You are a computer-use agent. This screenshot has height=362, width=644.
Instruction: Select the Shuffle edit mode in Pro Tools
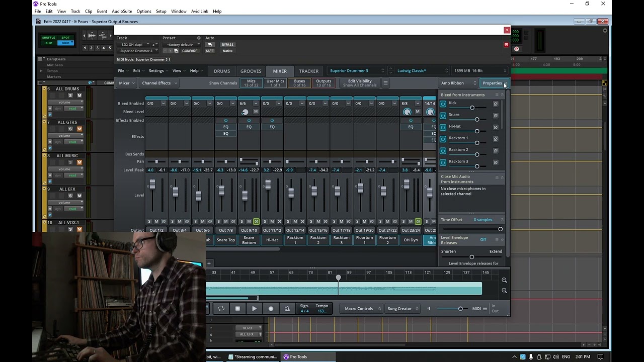[49, 38]
